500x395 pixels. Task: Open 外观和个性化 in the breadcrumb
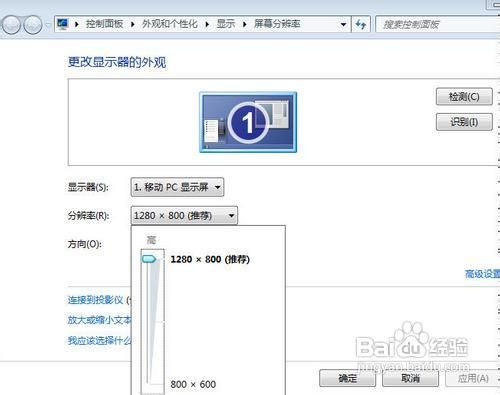[x=170, y=24]
